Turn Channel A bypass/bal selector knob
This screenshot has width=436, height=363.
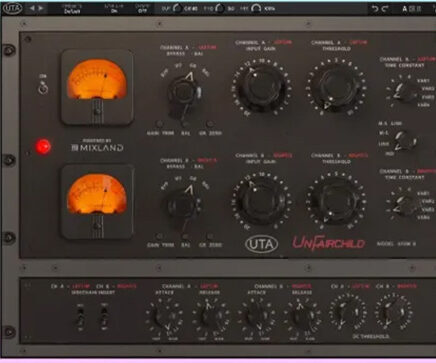[x=183, y=92]
